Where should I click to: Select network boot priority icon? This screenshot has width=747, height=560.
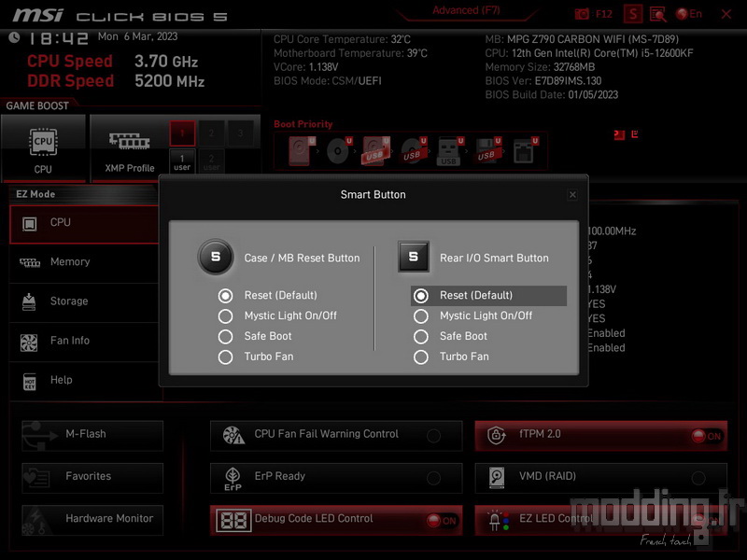tap(526, 151)
